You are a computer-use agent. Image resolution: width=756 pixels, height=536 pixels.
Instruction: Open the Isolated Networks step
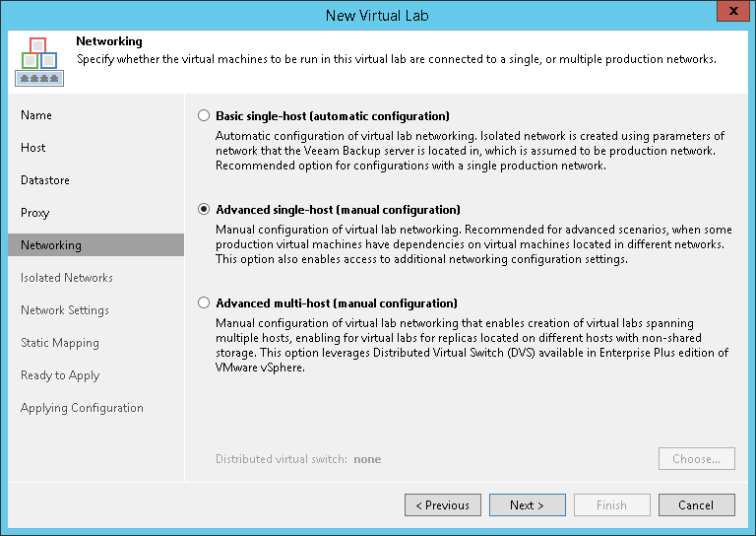coord(67,278)
